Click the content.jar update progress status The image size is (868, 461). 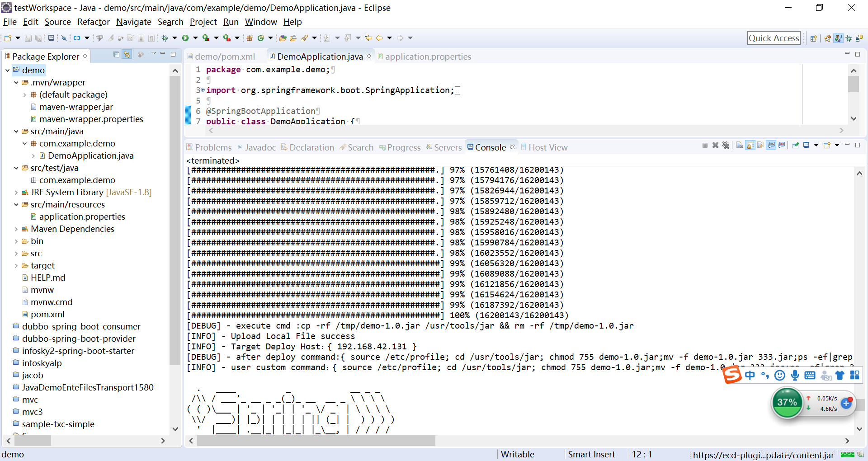[x=763, y=455]
